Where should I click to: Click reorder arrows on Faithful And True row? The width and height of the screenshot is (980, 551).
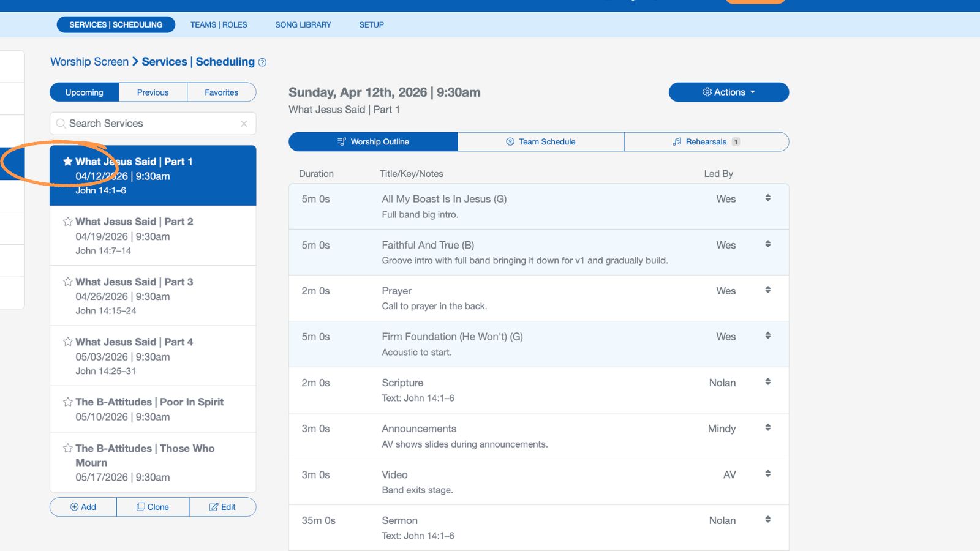(767, 244)
